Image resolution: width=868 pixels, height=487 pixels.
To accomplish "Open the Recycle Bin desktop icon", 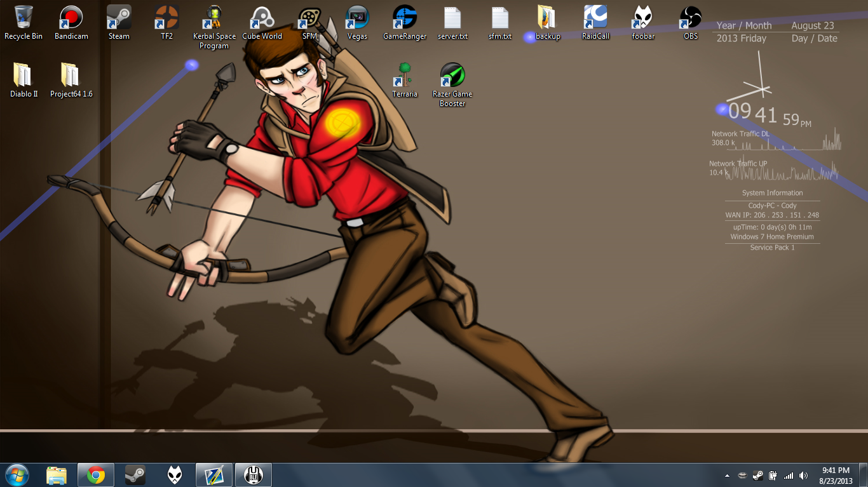I will pyautogui.click(x=24, y=23).
